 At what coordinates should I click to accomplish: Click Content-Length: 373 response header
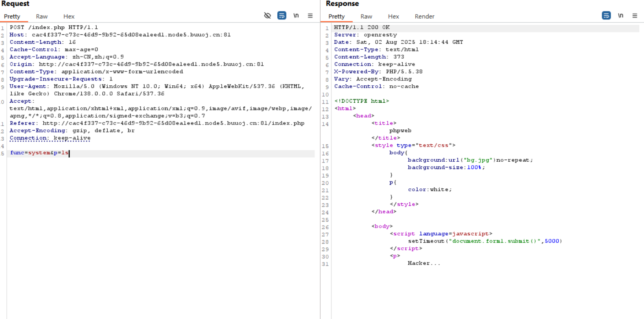369,57
